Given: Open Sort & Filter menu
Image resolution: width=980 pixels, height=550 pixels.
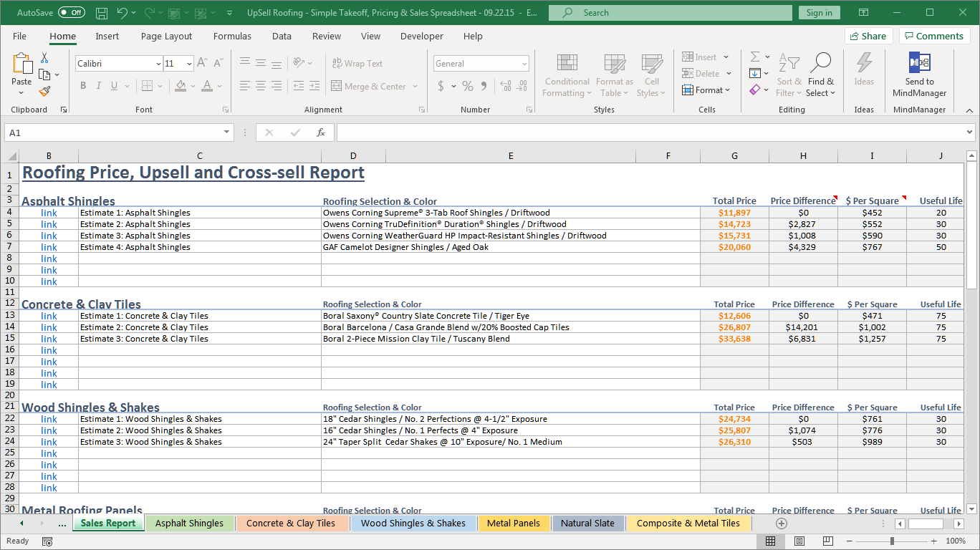Looking at the screenshot, I should [x=789, y=75].
